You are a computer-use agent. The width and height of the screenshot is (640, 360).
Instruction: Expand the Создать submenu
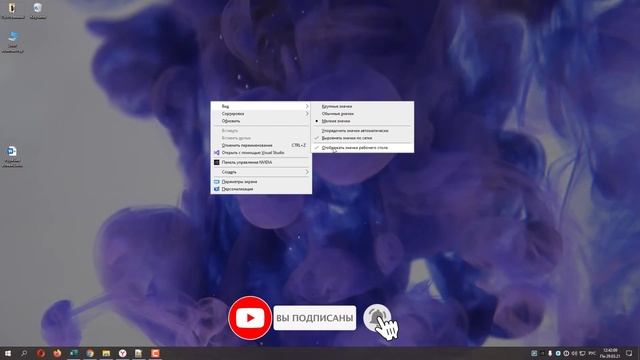[x=261, y=172]
